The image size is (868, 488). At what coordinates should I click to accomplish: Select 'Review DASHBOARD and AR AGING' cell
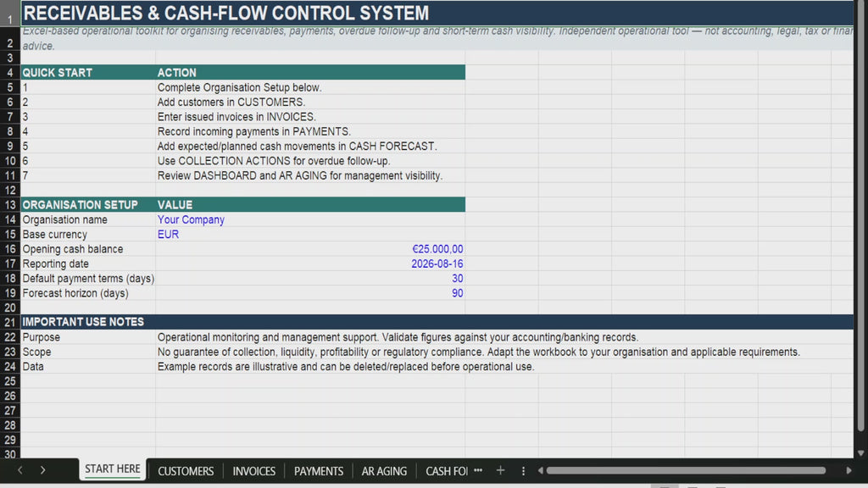pos(310,175)
